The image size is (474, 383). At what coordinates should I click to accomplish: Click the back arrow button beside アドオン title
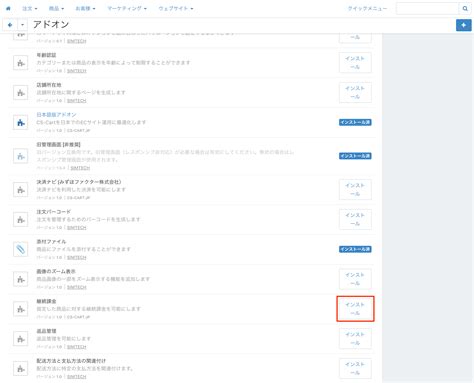pyautogui.click(x=10, y=25)
